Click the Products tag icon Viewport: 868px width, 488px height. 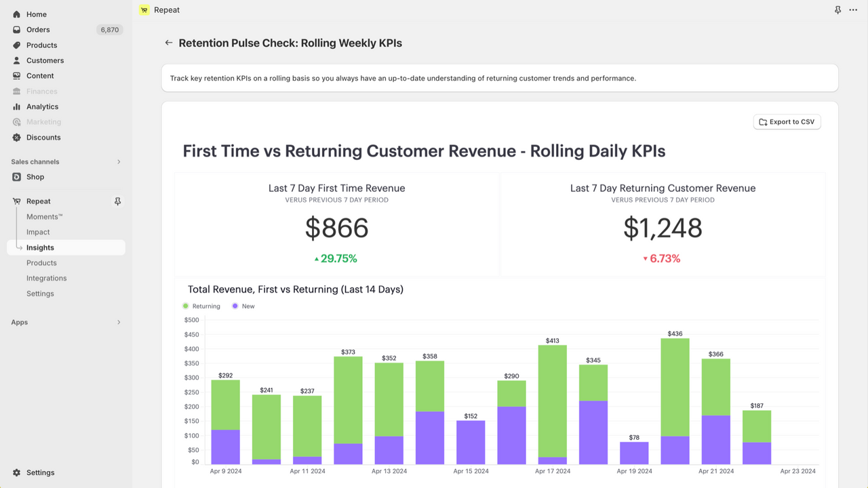(17, 45)
